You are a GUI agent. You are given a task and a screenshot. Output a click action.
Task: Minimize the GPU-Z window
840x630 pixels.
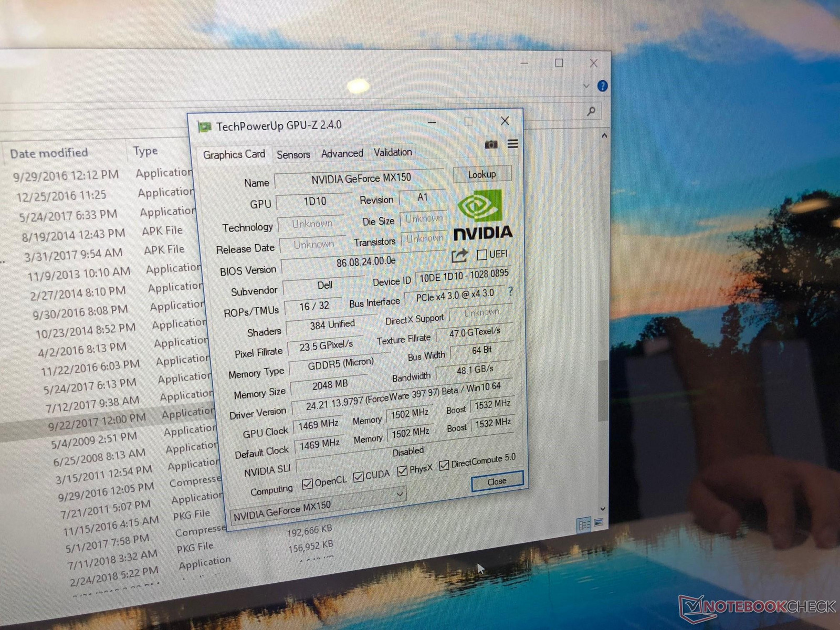click(432, 123)
